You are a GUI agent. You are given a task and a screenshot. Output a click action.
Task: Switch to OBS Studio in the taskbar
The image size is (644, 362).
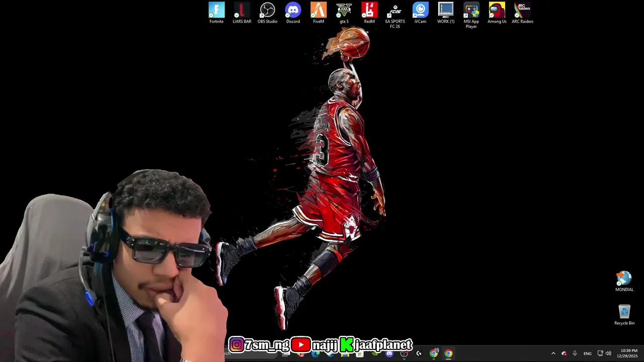pos(404,353)
